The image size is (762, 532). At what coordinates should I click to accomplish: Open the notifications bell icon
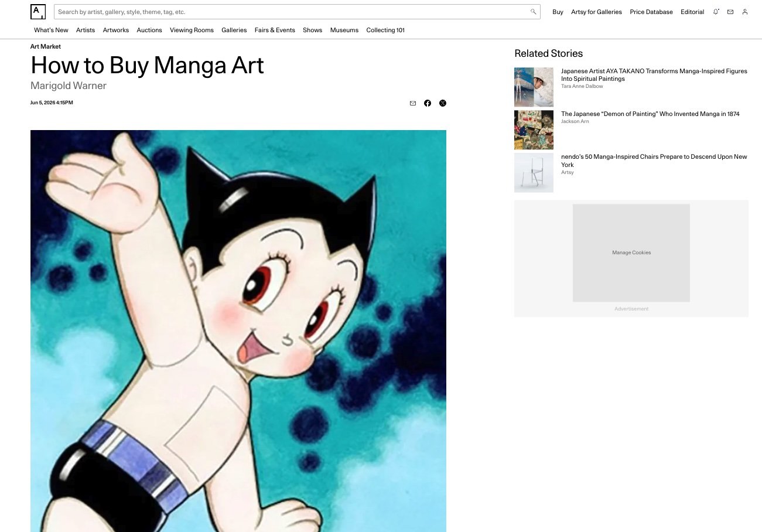point(716,12)
